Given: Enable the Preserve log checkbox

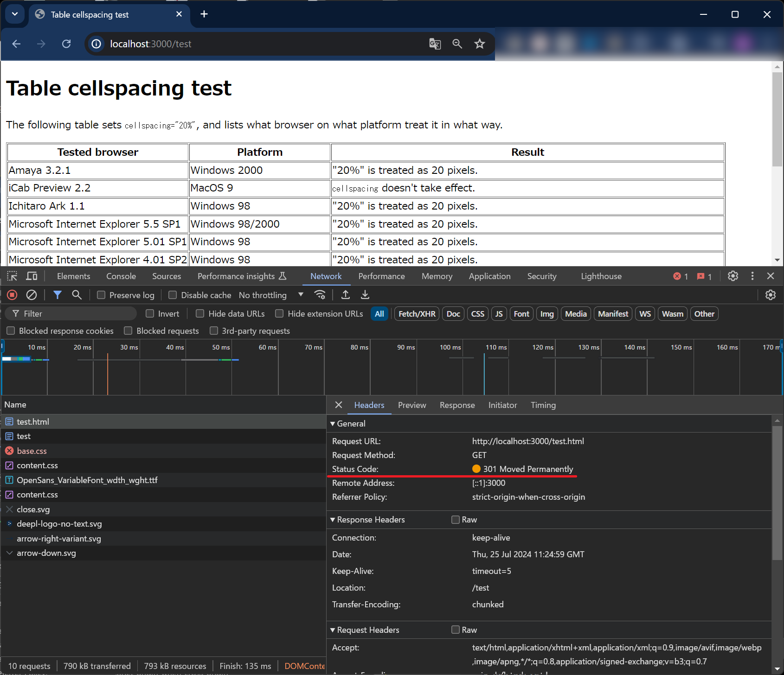Looking at the screenshot, I should (x=101, y=295).
